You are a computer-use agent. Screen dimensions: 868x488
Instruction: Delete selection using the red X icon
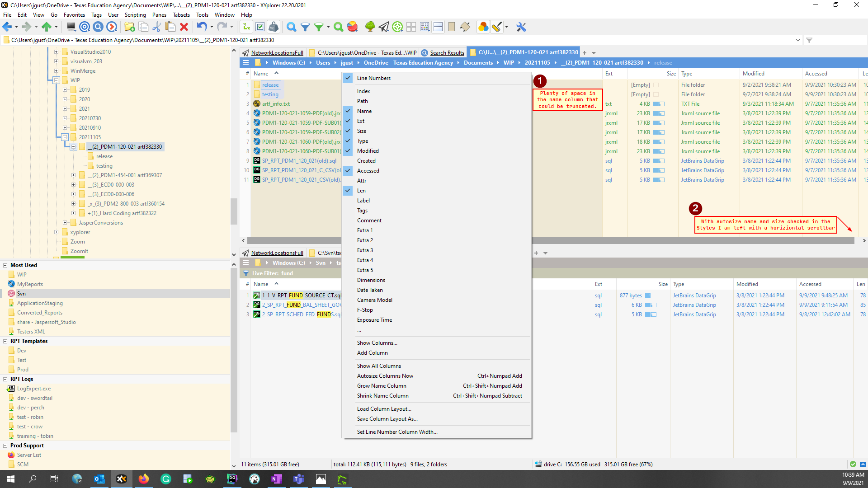click(184, 27)
